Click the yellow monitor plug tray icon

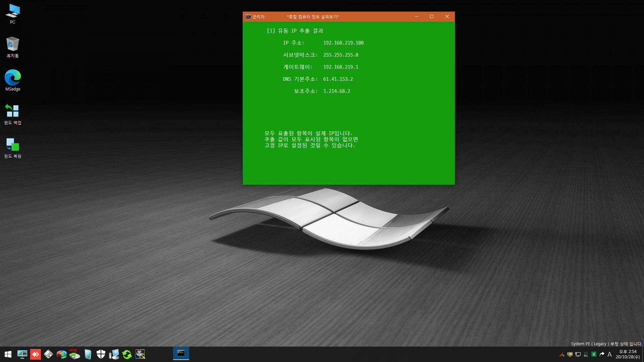click(570, 355)
